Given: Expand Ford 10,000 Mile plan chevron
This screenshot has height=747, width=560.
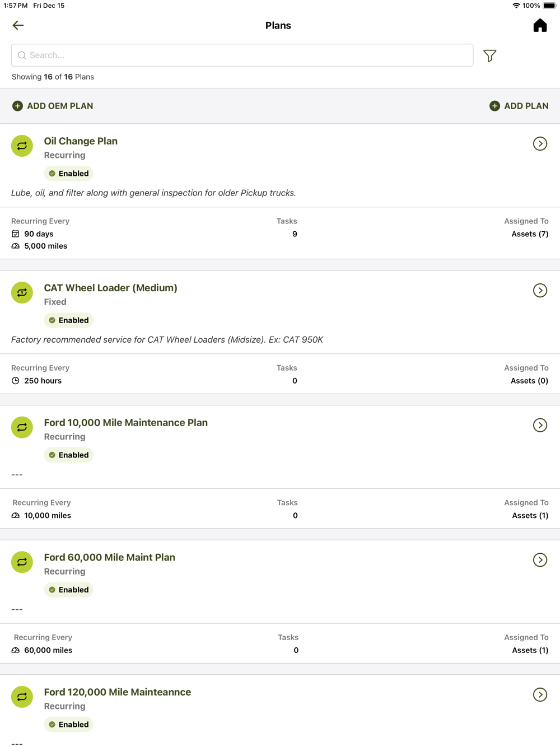Looking at the screenshot, I should (540, 426).
